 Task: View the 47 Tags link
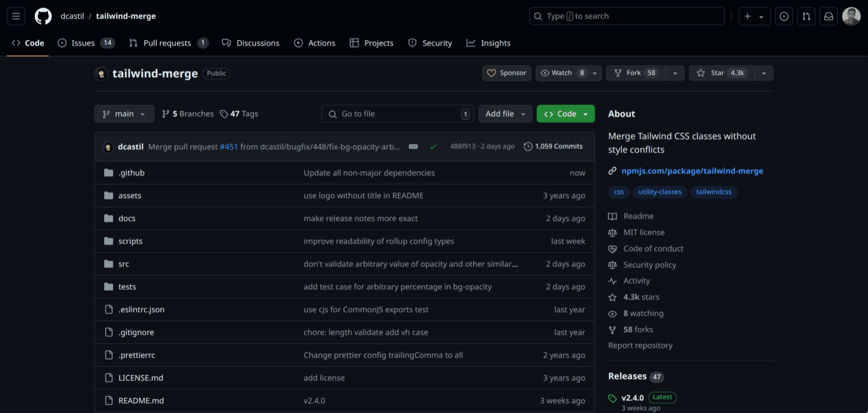pos(239,114)
